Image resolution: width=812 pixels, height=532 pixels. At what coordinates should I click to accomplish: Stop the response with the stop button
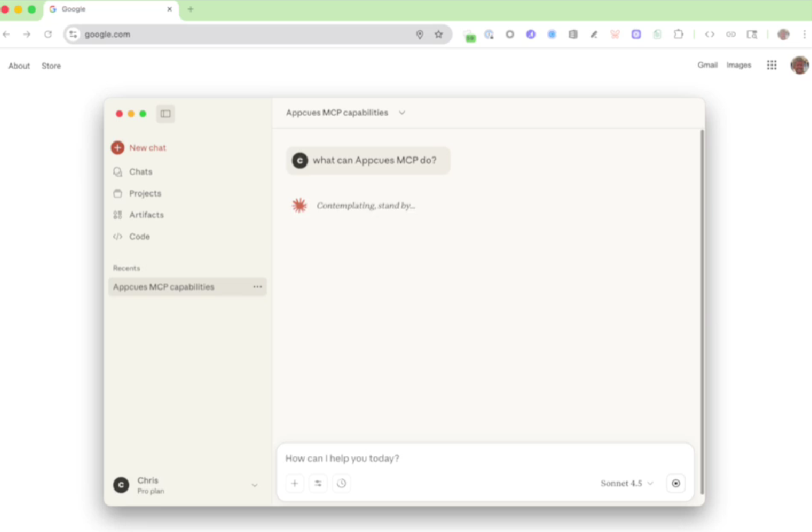tap(676, 484)
